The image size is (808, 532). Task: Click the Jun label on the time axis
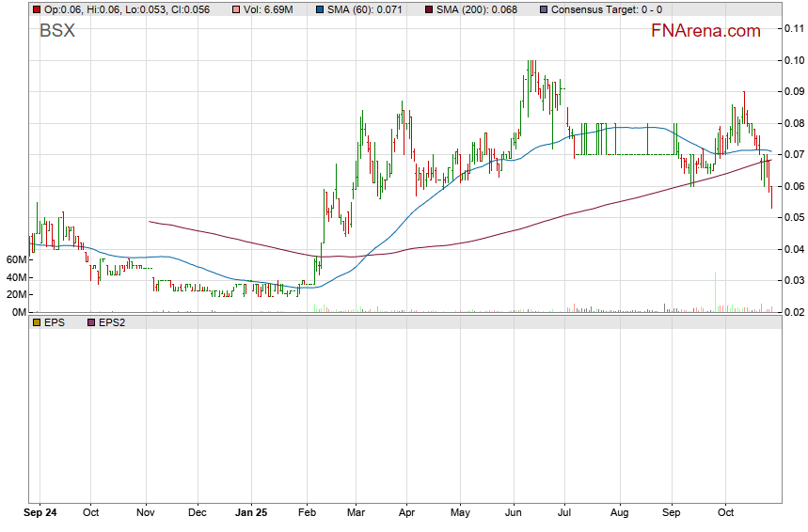[513, 514]
